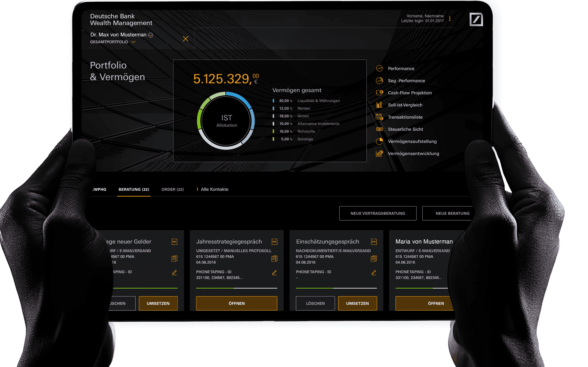View document icon in neuer Gelder card
Image resolution: width=588 pixels, height=367 pixels.
(174, 259)
